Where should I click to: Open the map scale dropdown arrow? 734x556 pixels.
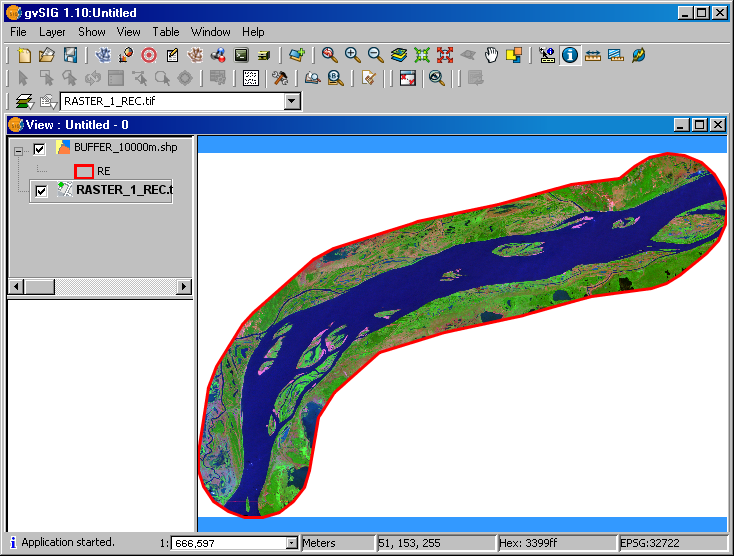[x=292, y=543]
